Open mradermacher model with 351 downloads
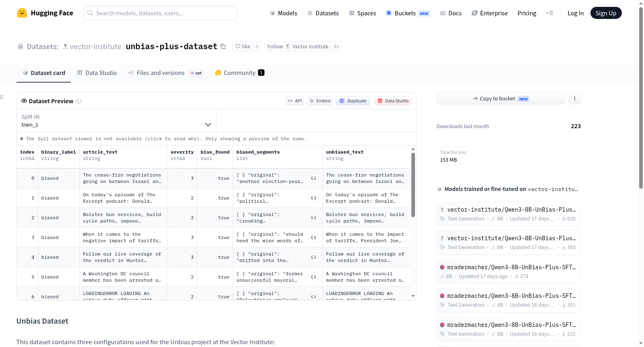The height and width of the screenshot is (347, 644). [508, 300]
